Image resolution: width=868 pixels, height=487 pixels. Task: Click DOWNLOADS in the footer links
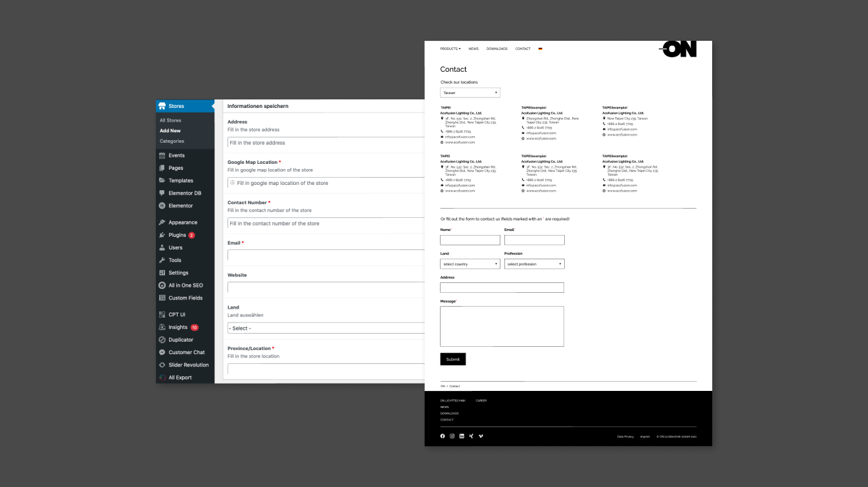tap(450, 413)
